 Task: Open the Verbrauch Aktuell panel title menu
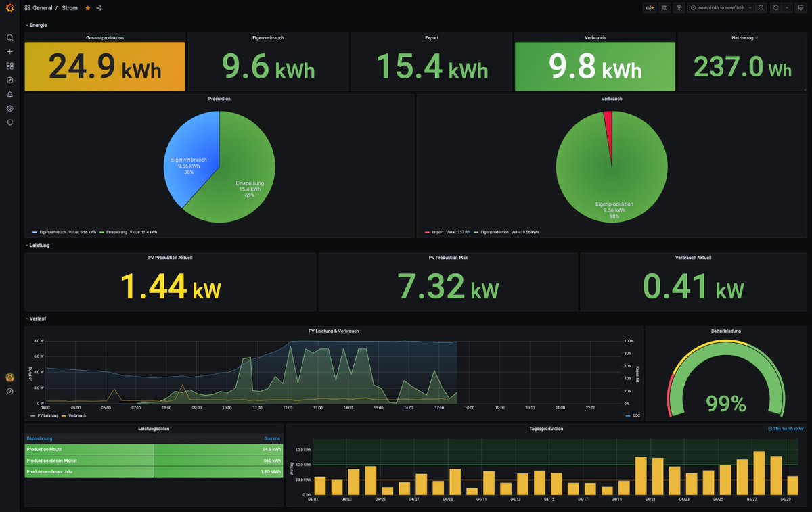click(x=694, y=258)
